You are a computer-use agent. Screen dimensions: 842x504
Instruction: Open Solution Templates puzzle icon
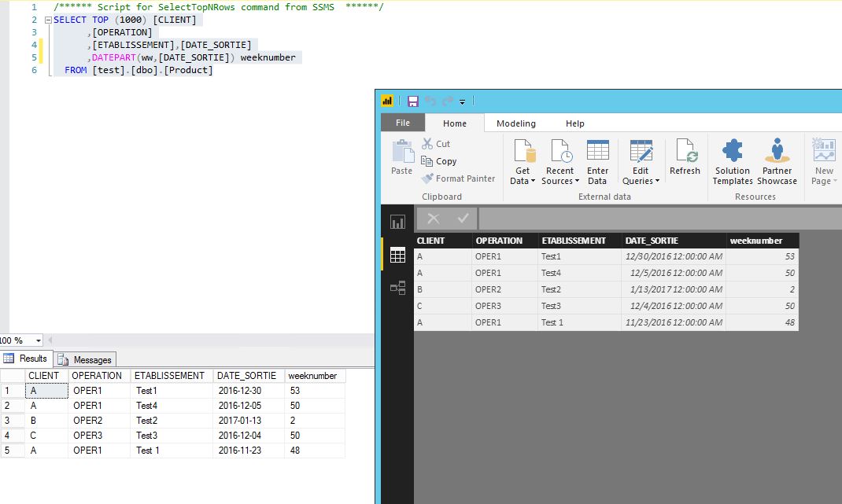[733, 150]
